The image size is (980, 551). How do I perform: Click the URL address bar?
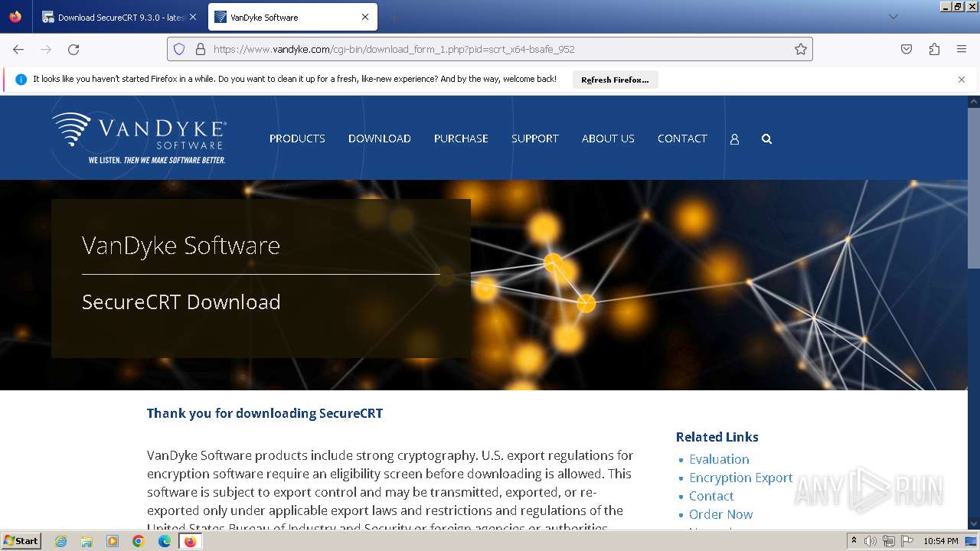[x=490, y=49]
